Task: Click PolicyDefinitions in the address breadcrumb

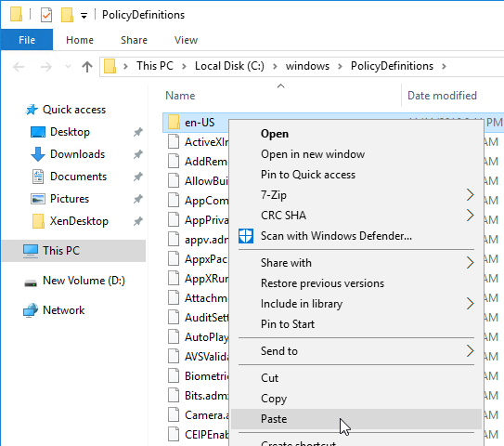Action: coord(392,66)
